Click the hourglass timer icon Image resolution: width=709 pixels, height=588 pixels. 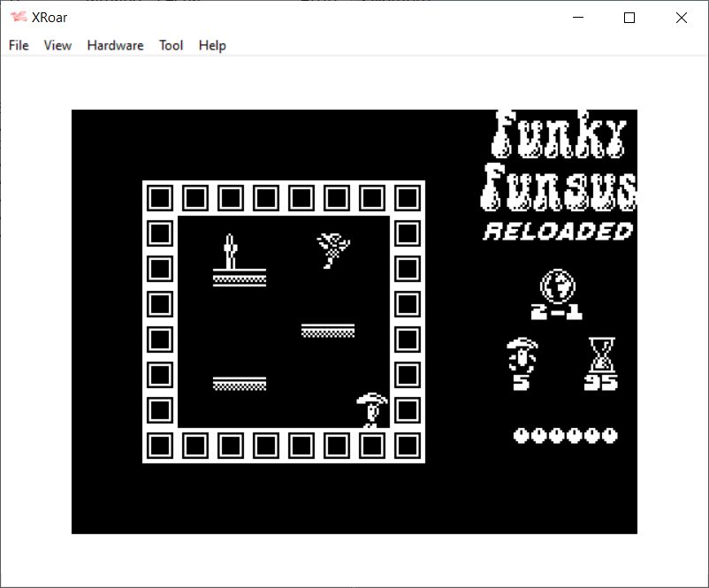click(601, 355)
